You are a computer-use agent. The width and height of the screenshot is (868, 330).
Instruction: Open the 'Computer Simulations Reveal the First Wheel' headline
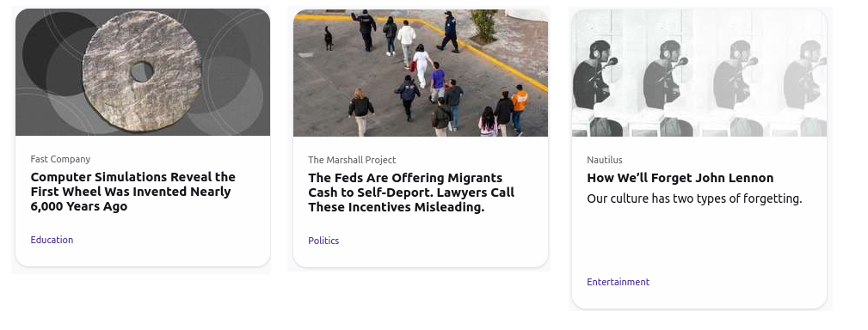(x=132, y=192)
